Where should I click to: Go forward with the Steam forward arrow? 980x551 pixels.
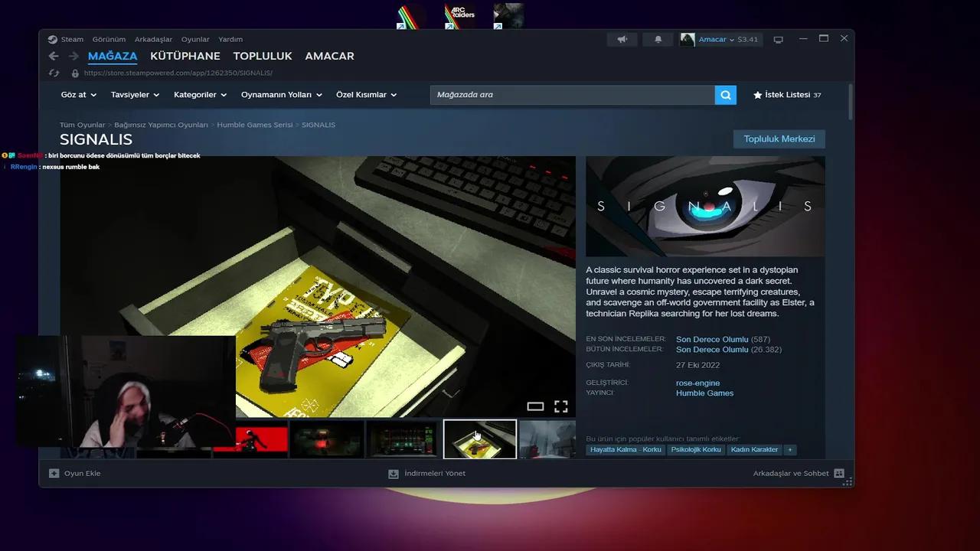tap(73, 56)
